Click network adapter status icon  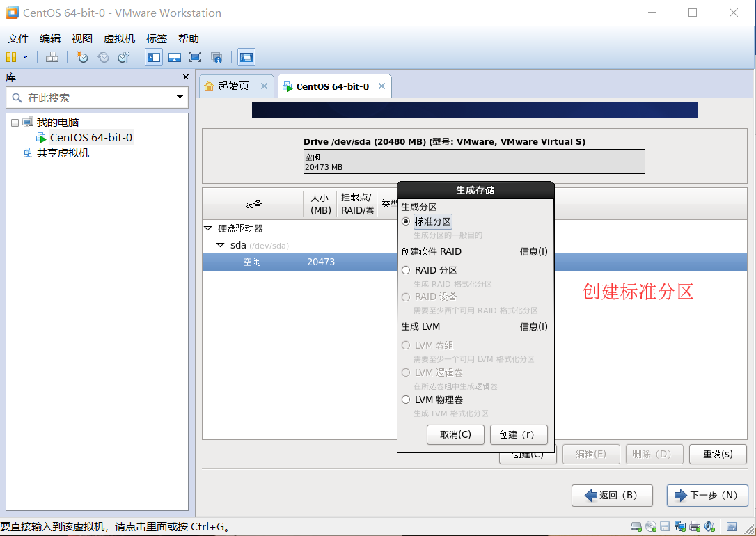(x=680, y=526)
